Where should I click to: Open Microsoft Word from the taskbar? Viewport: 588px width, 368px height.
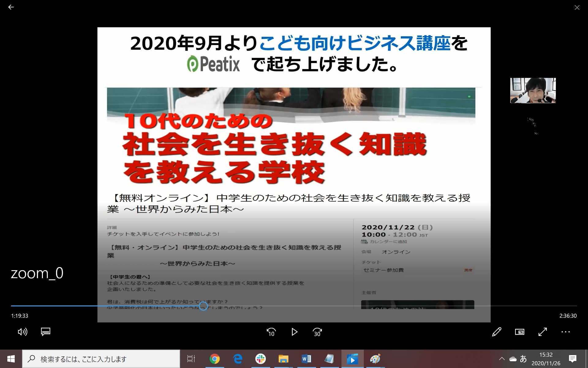tap(306, 358)
